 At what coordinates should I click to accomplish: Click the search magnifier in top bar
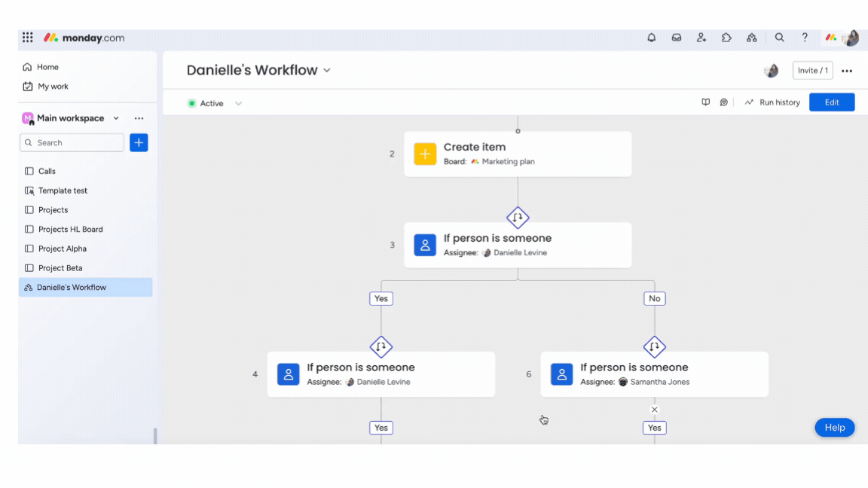[779, 38]
